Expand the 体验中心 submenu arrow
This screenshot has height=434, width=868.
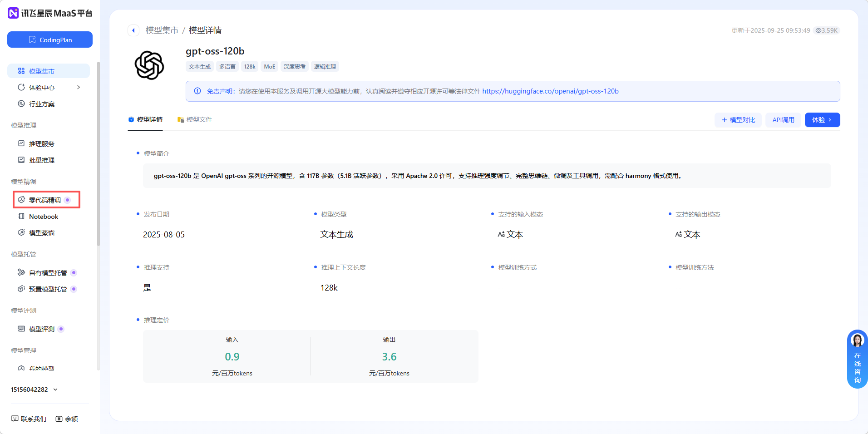pos(79,87)
